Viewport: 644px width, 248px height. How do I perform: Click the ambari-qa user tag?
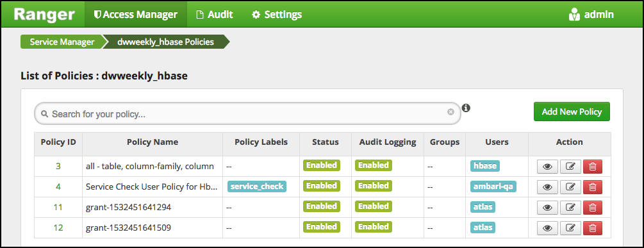pos(493,186)
